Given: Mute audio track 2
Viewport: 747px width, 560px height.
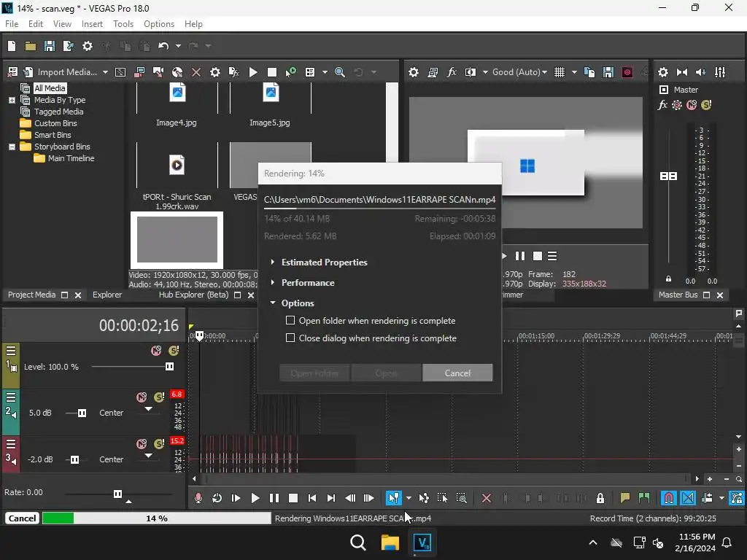Looking at the screenshot, I should 142,397.
